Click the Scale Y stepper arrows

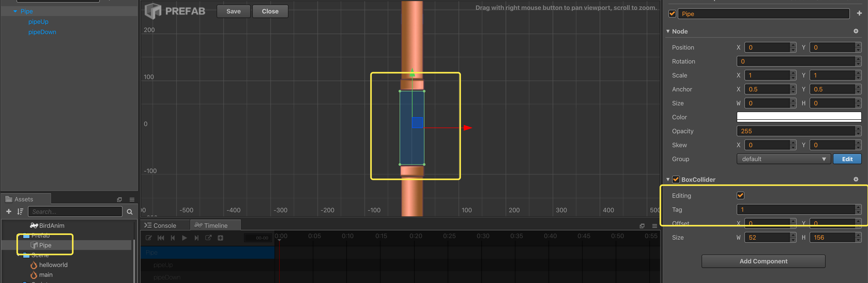(858, 75)
